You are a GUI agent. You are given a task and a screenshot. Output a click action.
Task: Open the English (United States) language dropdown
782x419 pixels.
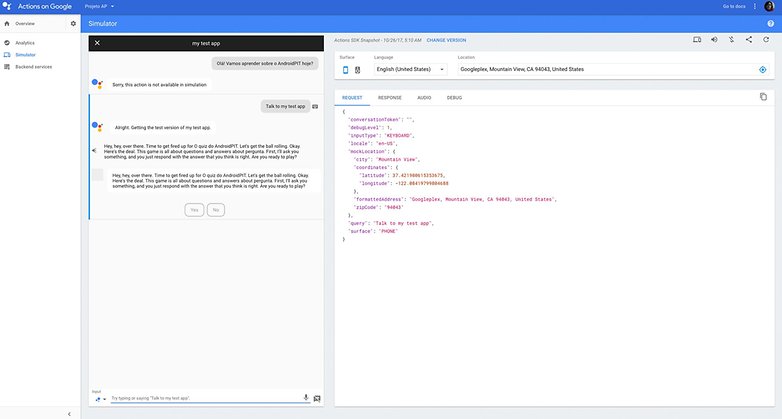[x=410, y=69]
